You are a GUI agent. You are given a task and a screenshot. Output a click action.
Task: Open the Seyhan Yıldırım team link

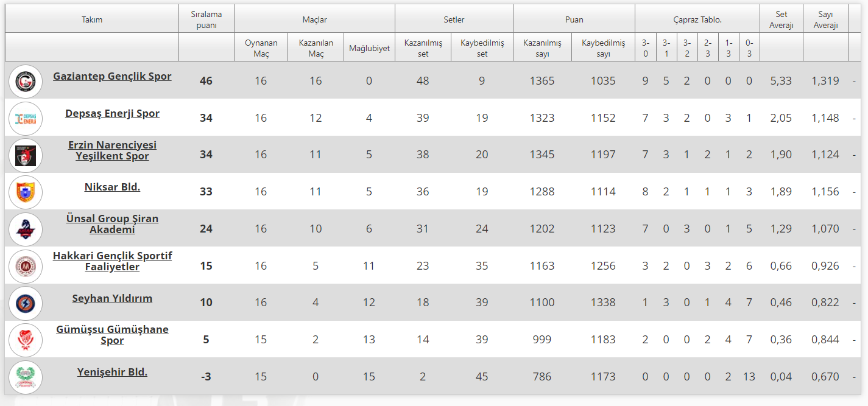112,299
